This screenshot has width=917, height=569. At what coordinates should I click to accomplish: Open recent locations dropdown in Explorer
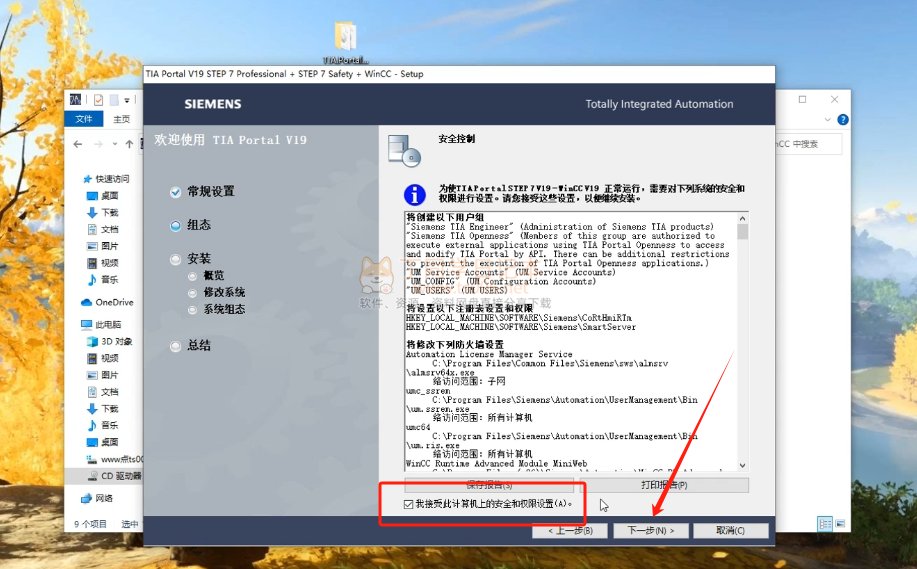tap(115, 144)
